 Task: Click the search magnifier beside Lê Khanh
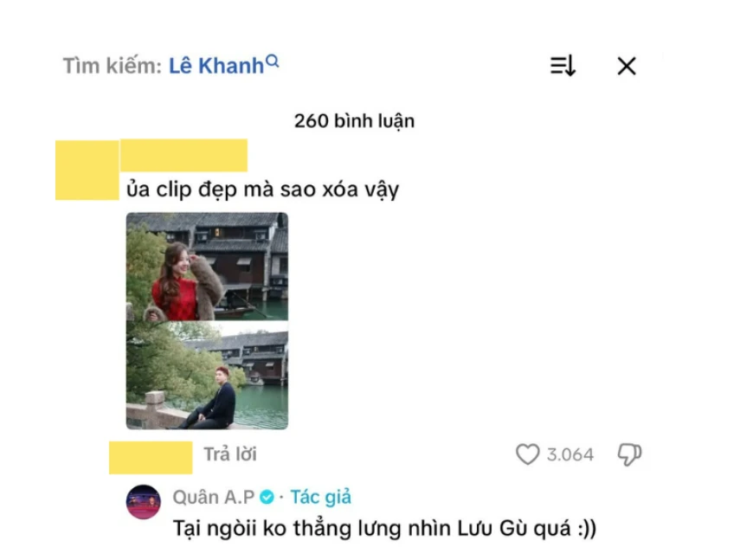click(x=273, y=61)
